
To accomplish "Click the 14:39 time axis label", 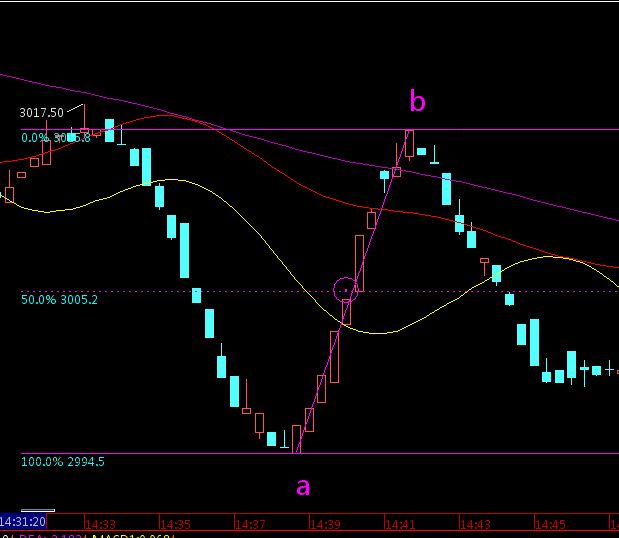I will (325, 525).
